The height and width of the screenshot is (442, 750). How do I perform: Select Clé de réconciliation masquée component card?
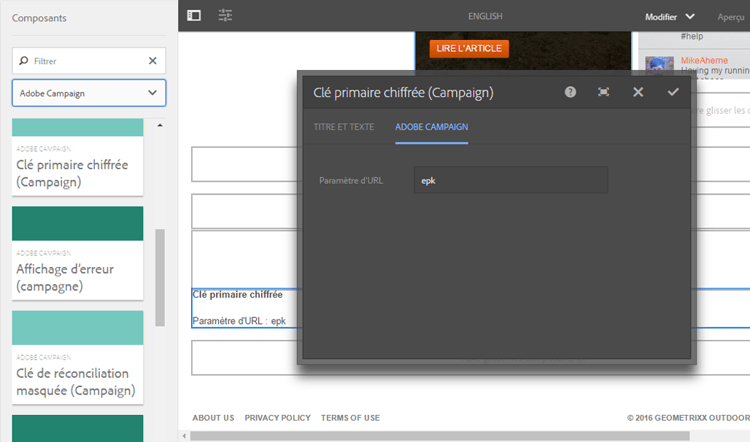(77, 357)
